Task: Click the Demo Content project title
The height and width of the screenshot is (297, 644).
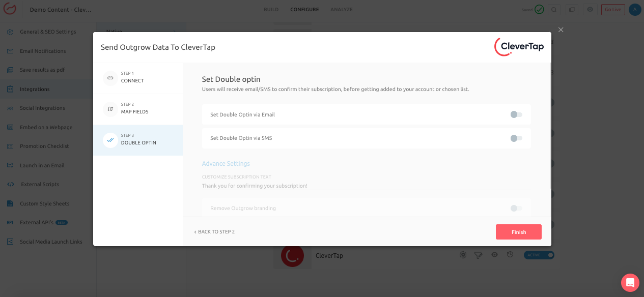Action: [61, 10]
